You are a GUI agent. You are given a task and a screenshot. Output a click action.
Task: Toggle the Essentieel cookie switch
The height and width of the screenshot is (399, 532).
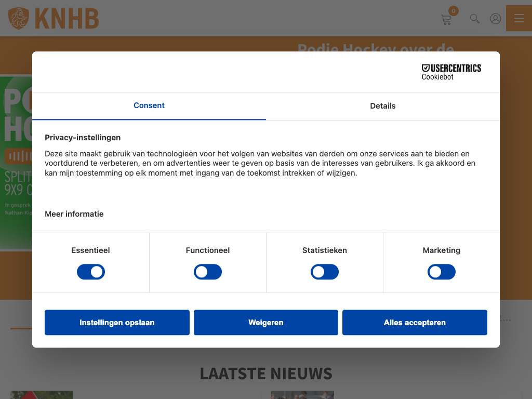pyautogui.click(x=91, y=272)
